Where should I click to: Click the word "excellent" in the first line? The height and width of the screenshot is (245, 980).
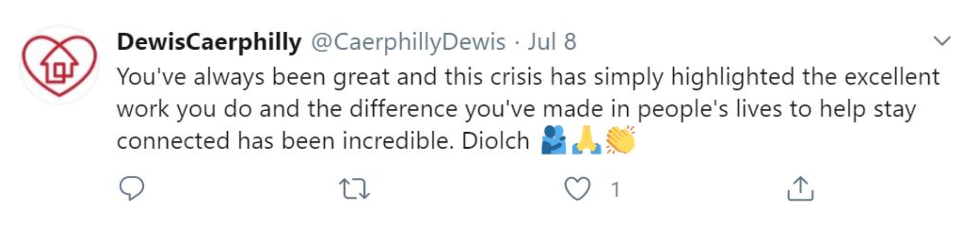point(891,77)
